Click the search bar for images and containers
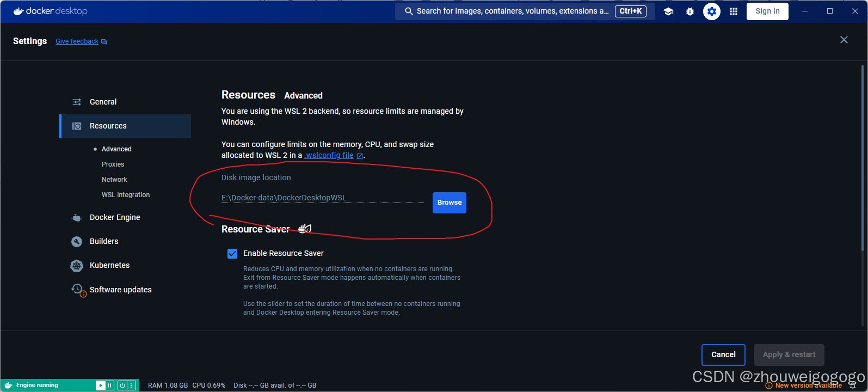 (525, 11)
